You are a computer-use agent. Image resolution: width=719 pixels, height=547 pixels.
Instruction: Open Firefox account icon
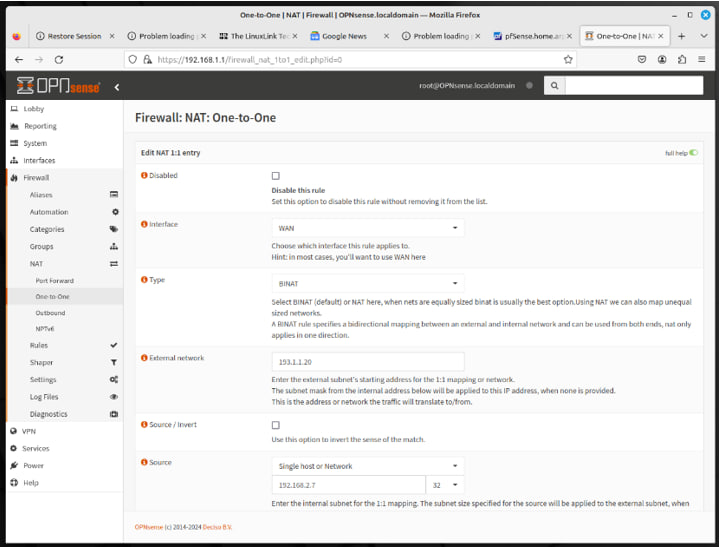pos(662,59)
